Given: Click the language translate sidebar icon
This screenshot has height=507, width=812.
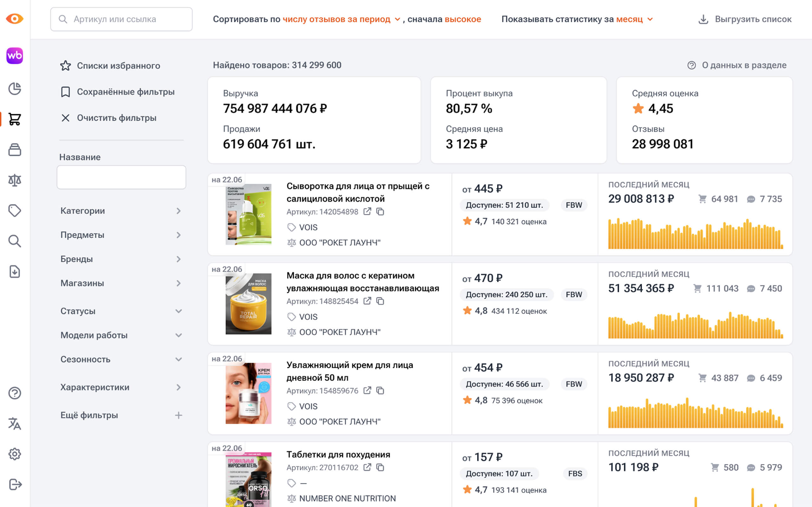Looking at the screenshot, I should pyautogui.click(x=14, y=424).
